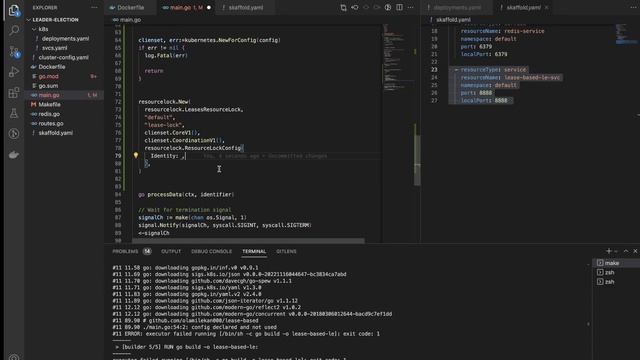Select the make terminal session

(x=616, y=263)
